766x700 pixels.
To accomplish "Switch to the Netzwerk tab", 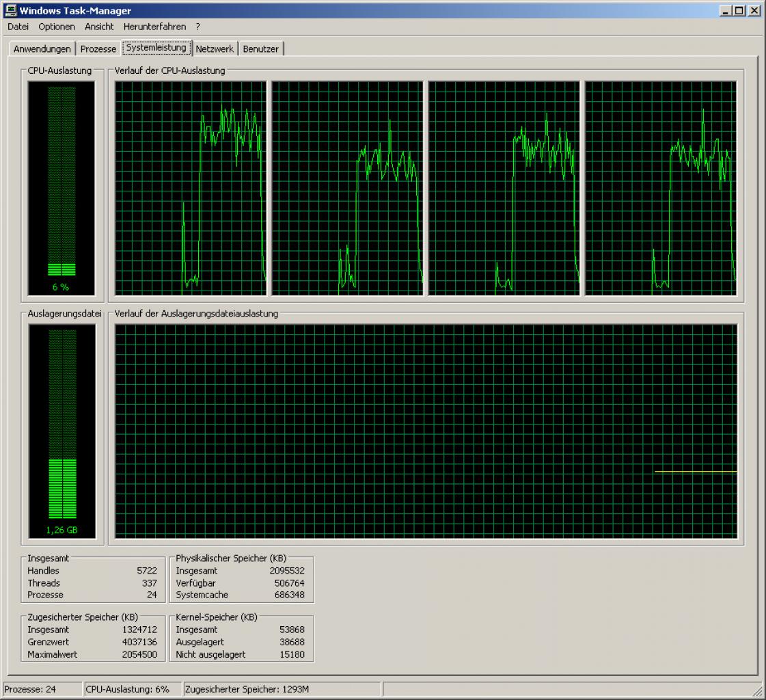I will [x=215, y=49].
